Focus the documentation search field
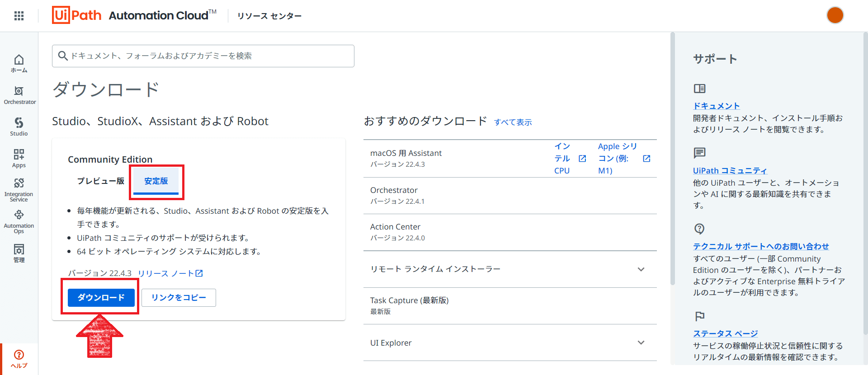 coord(203,56)
